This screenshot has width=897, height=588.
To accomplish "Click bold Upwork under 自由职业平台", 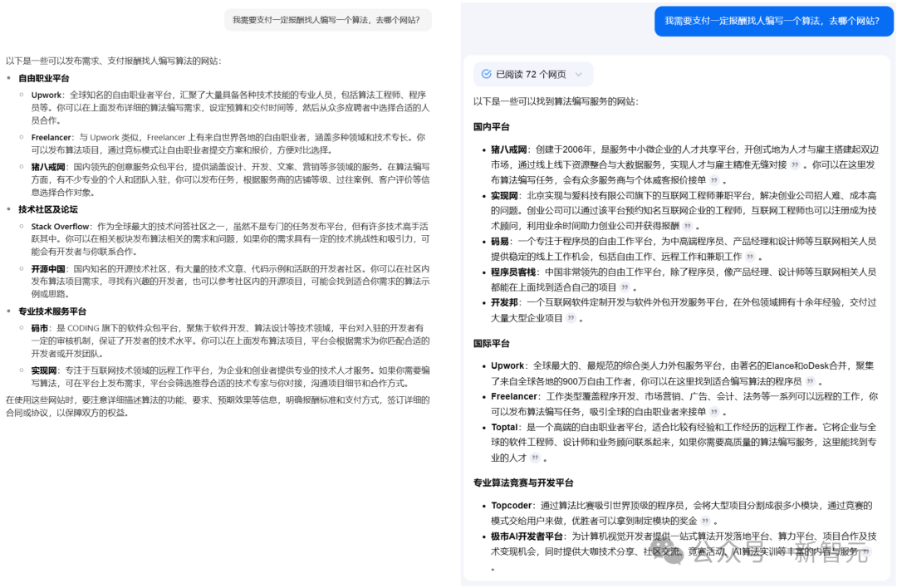I will click(47, 95).
